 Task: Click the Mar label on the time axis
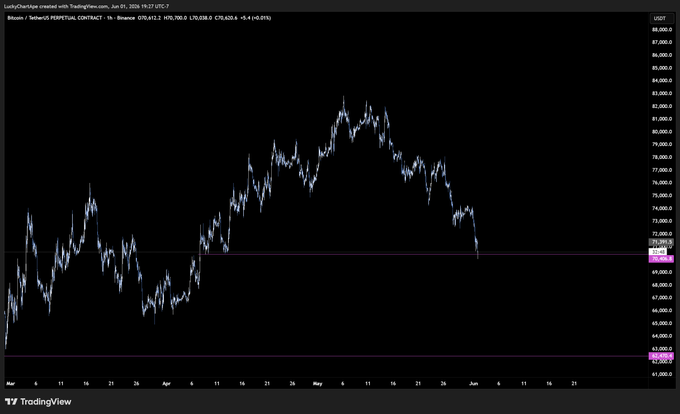click(10, 384)
